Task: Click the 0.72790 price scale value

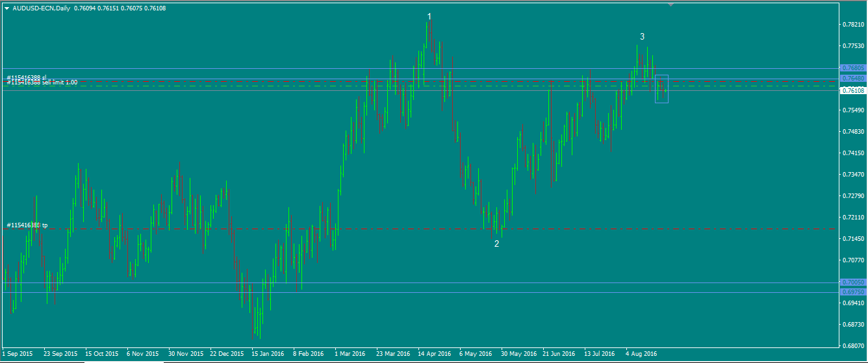Action: coord(852,196)
